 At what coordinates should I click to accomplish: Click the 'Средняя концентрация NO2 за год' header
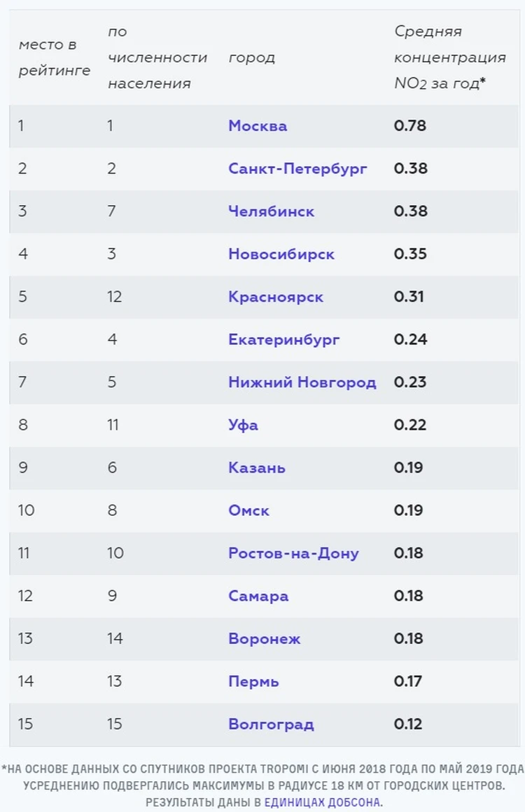coord(449,57)
